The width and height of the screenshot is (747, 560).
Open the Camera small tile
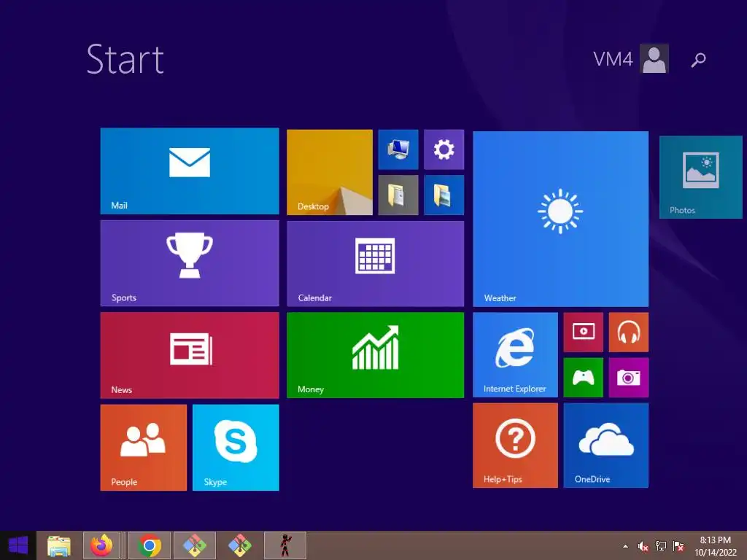[629, 378]
